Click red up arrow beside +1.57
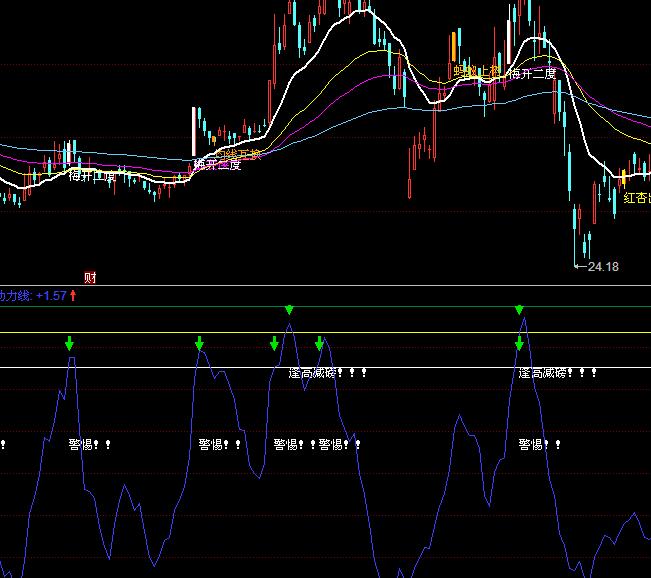This screenshot has height=578, width=651. coord(73,296)
